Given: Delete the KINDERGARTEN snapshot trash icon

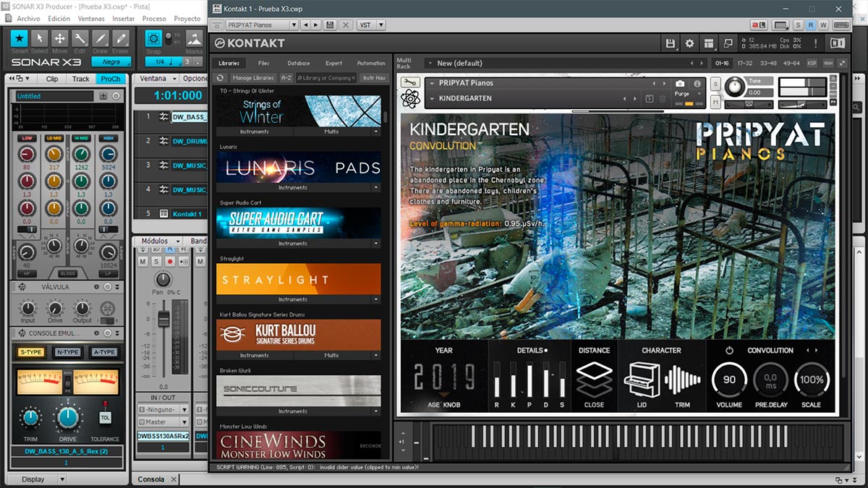Looking at the screenshot, I should pyautogui.click(x=662, y=98).
